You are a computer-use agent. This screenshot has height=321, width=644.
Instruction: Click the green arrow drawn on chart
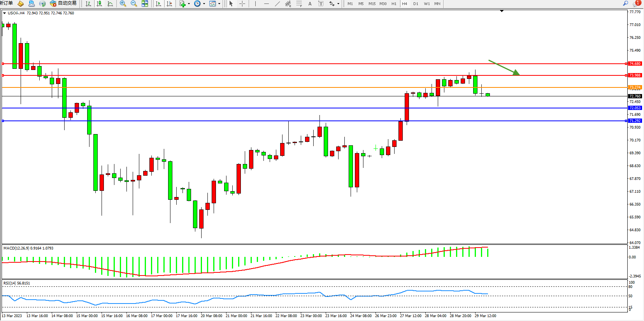(x=504, y=67)
